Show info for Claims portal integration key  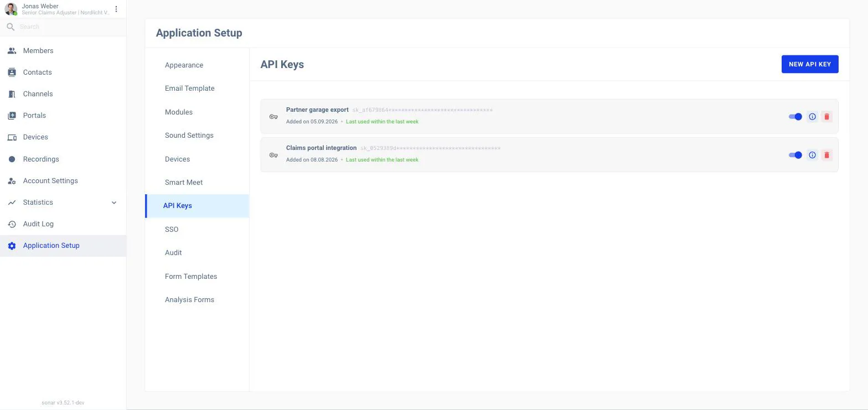coord(812,155)
